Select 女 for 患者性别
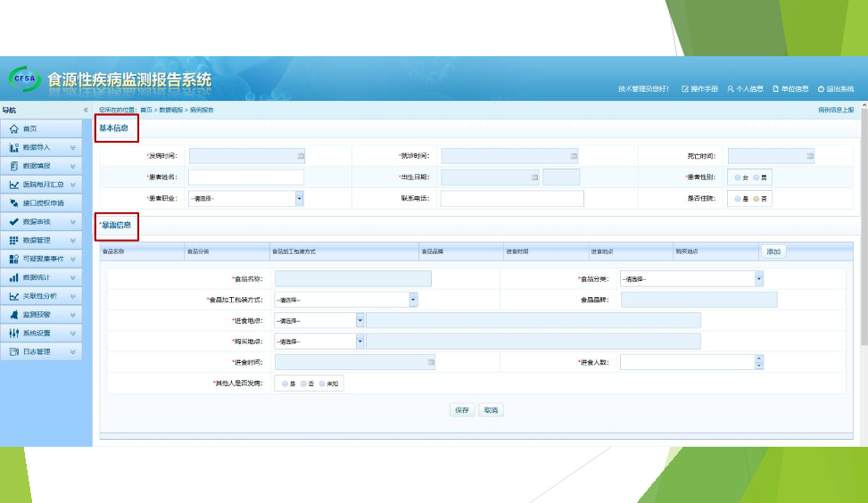The image size is (868, 503). click(x=738, y=177)
